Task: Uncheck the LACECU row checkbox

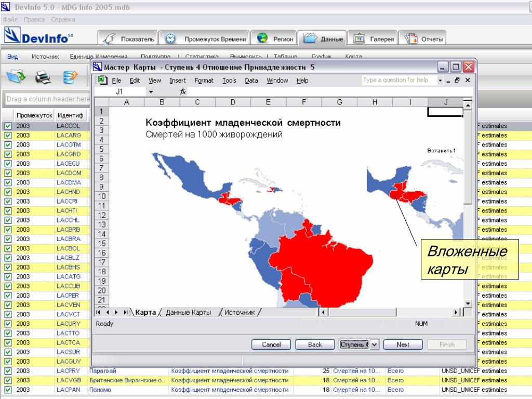Action: pos(8,164)
